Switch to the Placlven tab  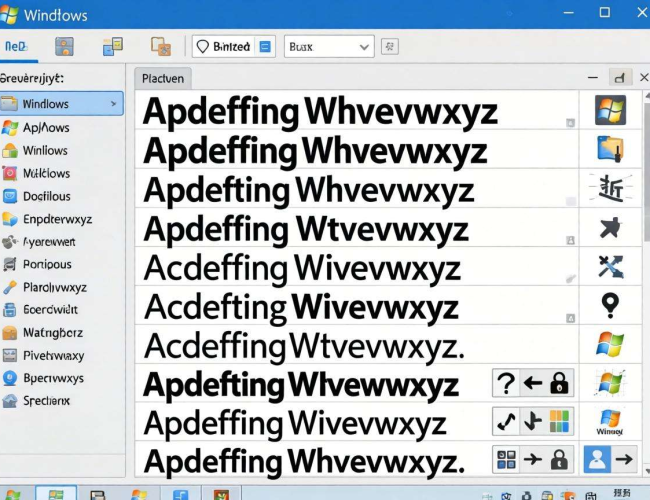163,78
